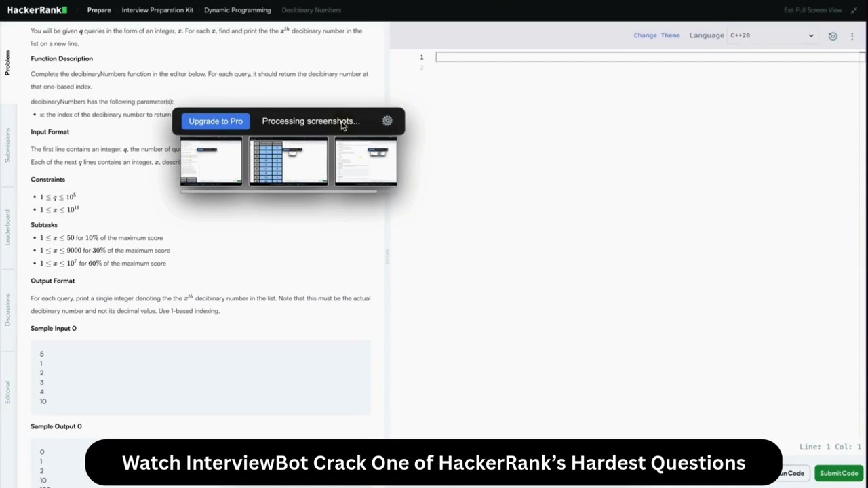Click Exit Full Screen View
Image resolution: width=868 pixels, height=488 pixels.
click(812, 10)
